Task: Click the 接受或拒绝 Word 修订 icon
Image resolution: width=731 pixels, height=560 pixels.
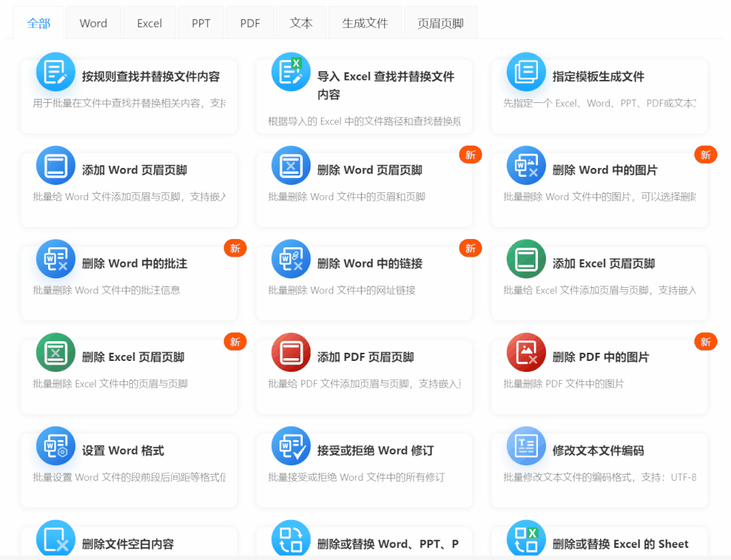Action: 291,446
